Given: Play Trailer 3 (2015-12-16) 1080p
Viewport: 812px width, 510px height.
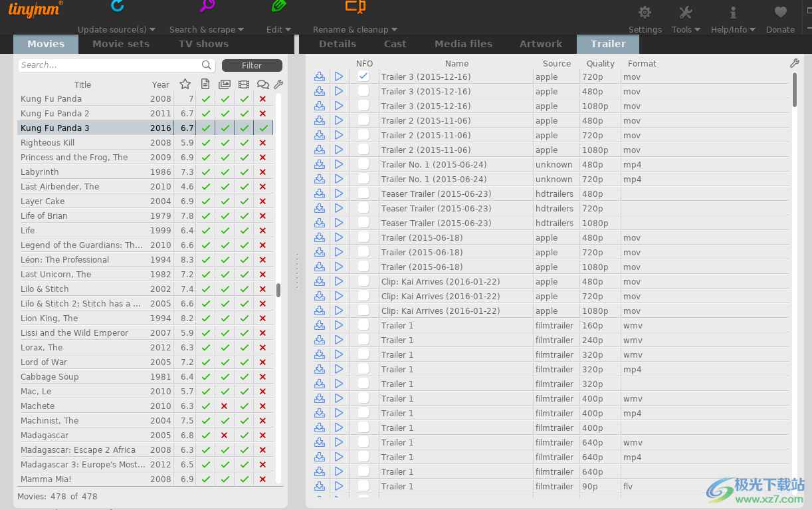Looking at the screenshot, I should point(339,106).
